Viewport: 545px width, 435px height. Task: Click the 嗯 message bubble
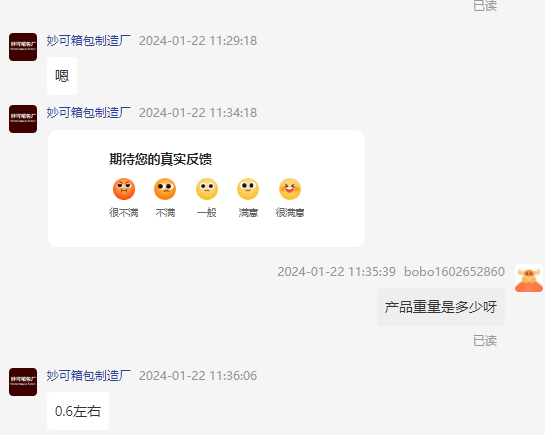coord(62,76)
